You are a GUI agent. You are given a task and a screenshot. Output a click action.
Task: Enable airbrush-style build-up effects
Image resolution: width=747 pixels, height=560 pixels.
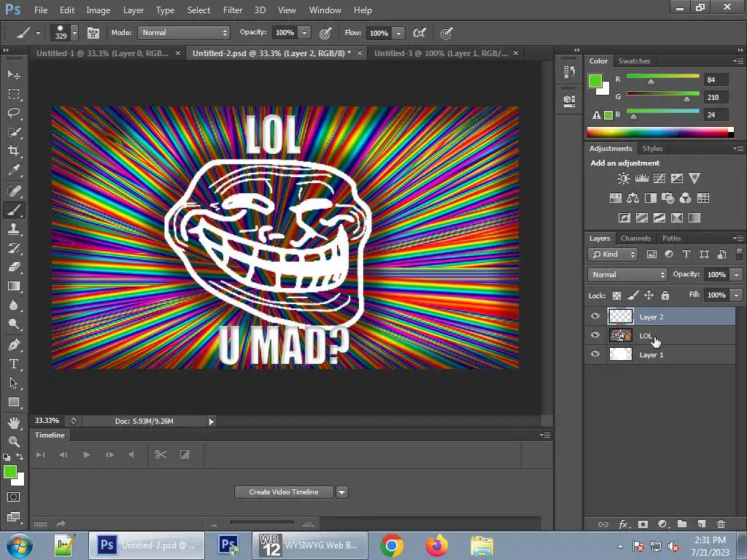point(419,33)
